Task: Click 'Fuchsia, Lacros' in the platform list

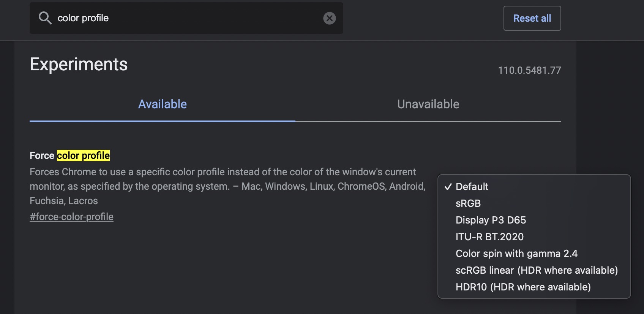Action: (x=64, y=201)
